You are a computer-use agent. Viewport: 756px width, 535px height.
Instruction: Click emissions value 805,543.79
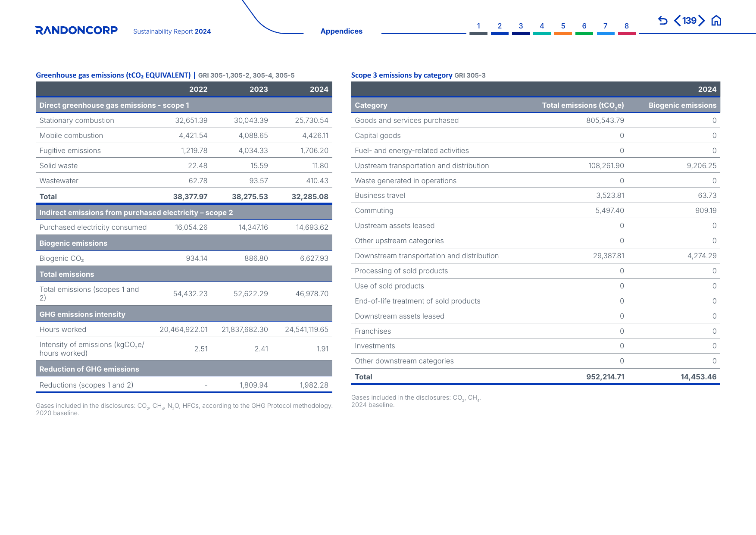[605, 120]
